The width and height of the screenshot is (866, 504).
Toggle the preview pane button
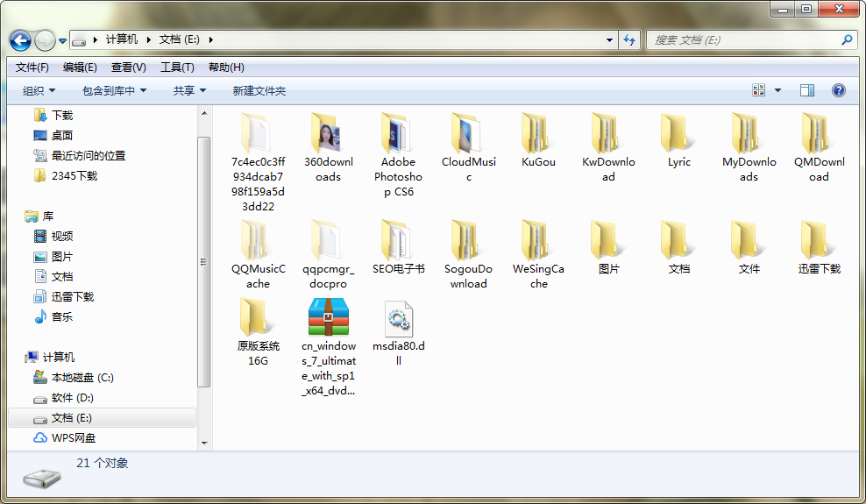point(807,90)
